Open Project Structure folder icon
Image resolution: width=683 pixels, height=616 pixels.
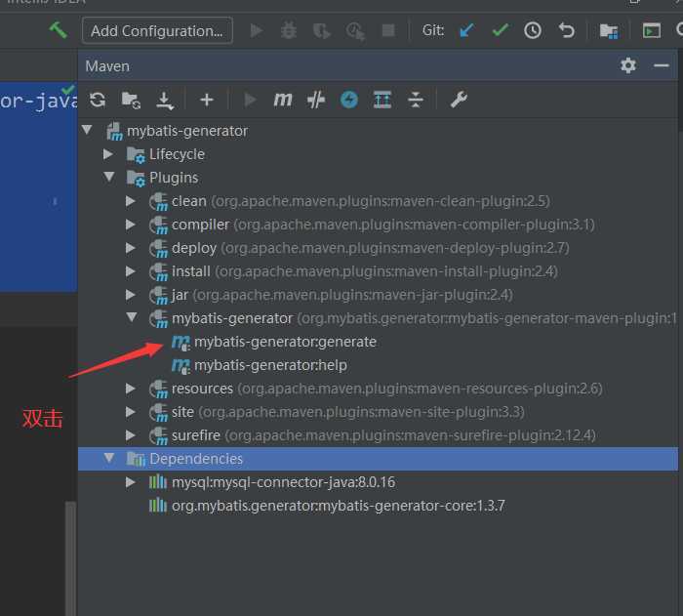click(x=609, y=31)
